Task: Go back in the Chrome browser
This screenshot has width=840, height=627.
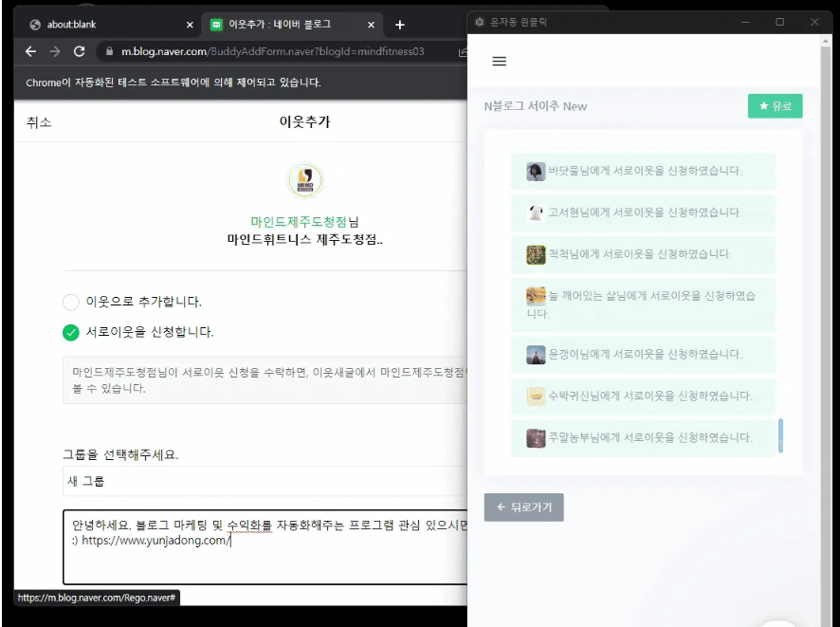Action: (x=31, y=51)
